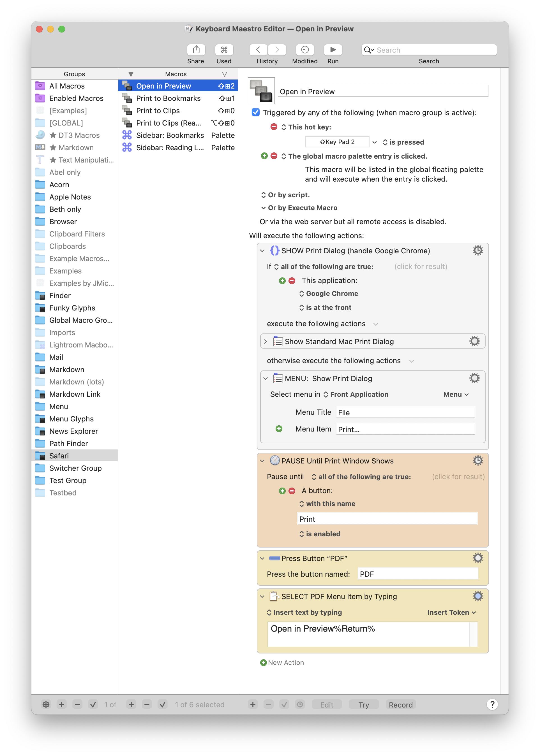Open gear menu for MENU: Show Print Dialog

click(x=474, y=378)
